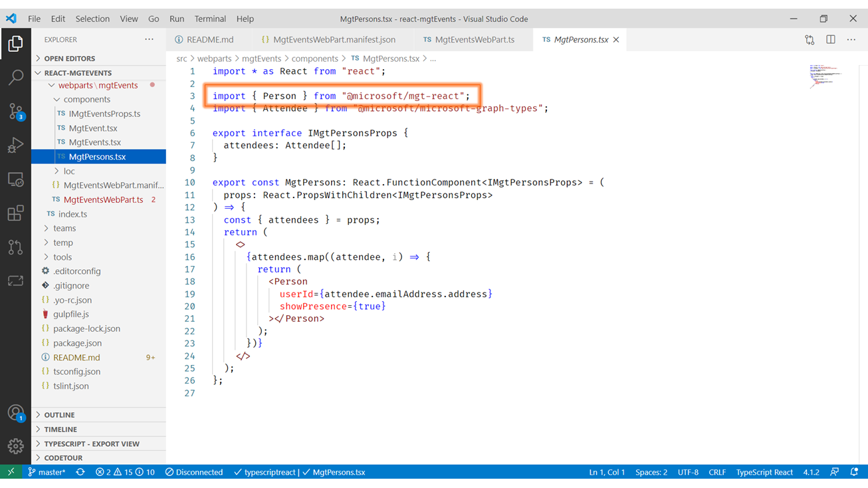Open Run and Debug view
The image size is (868, 488).
[x=15, y=145]
